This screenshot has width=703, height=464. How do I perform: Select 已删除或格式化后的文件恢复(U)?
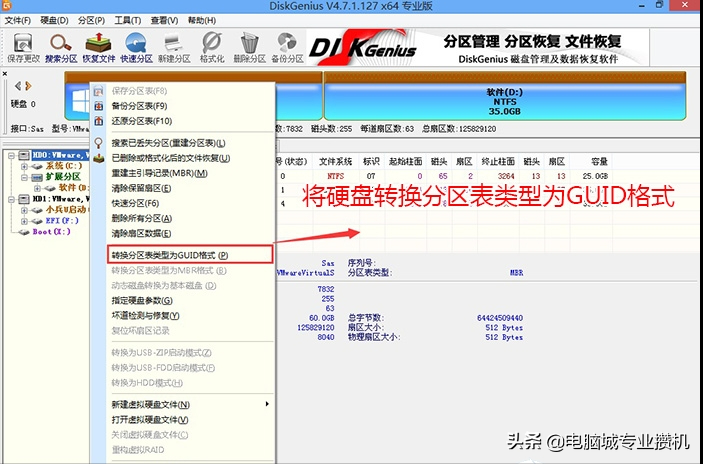point(170,158)
